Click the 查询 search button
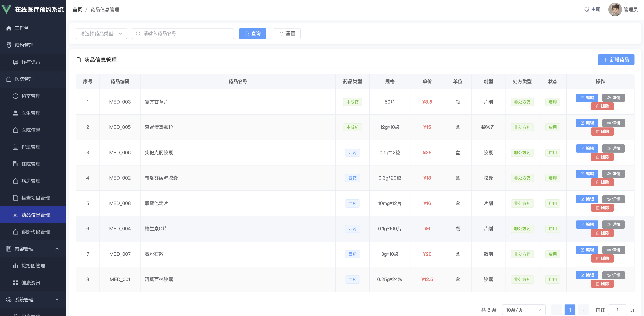 pos(252,33)
